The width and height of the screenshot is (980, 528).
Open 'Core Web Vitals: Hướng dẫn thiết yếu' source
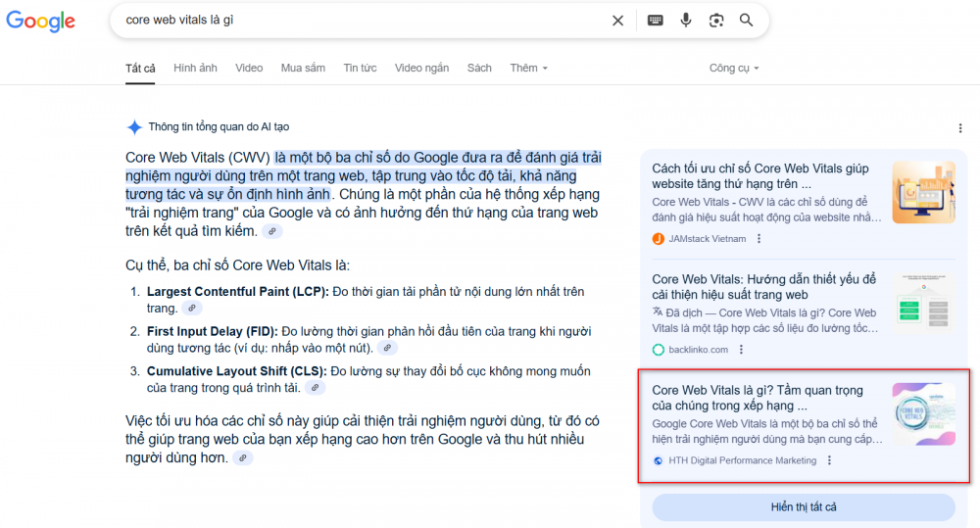pos(763,287)
